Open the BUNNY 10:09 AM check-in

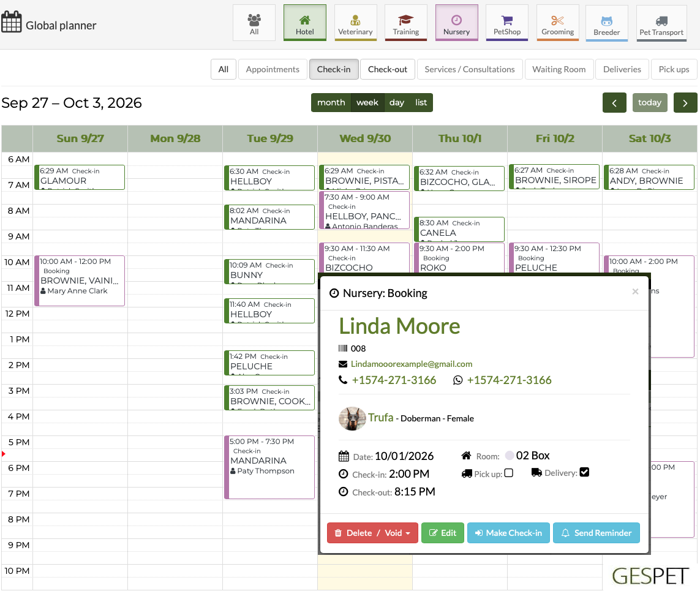(x=269, y=271)
